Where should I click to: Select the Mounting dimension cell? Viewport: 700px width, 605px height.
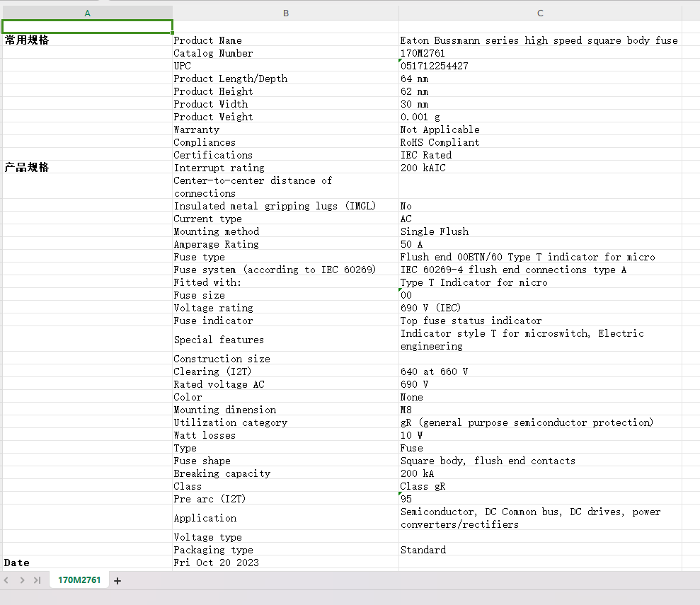coord(286,410)
